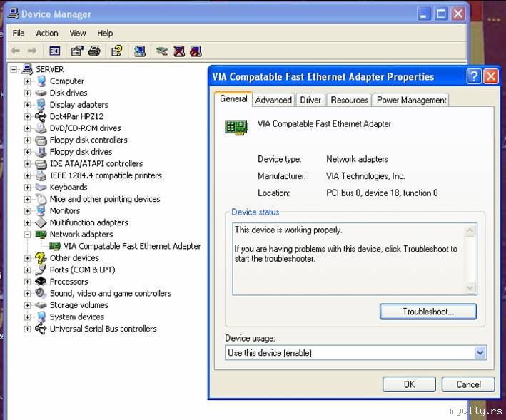This screenshot has height=420, width=506.
Task: Open the View menu
Action: click(x=78, y=34)
